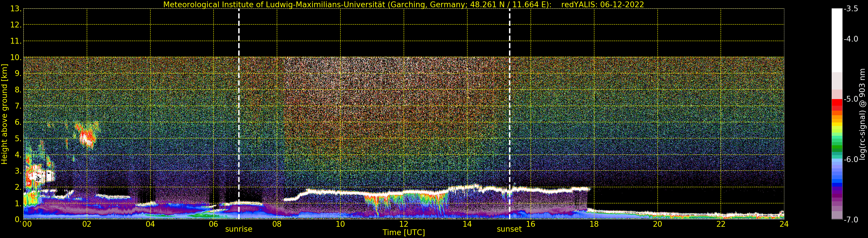The width and height of the screenshot is (868, 238).
Task: Click the '7.' height tick label
Action: click(18, 106)
